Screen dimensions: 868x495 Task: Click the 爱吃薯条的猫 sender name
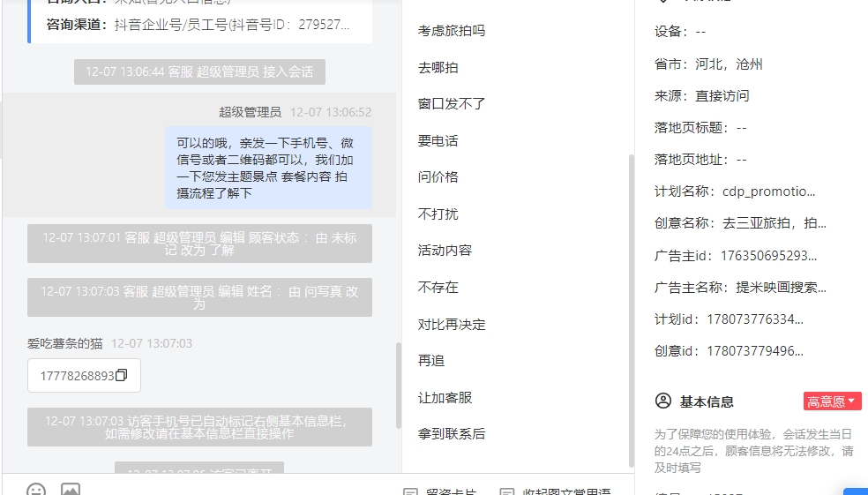pyautogui.click(x=64, y=343)
